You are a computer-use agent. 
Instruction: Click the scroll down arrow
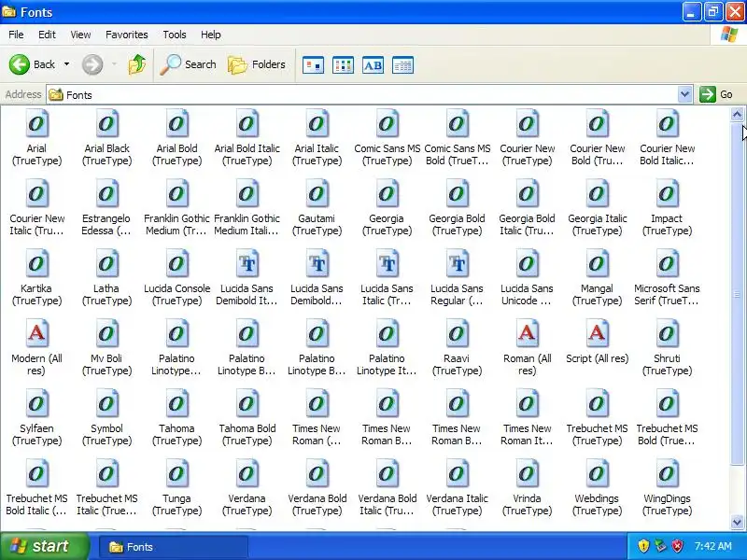tap(737, 523)
